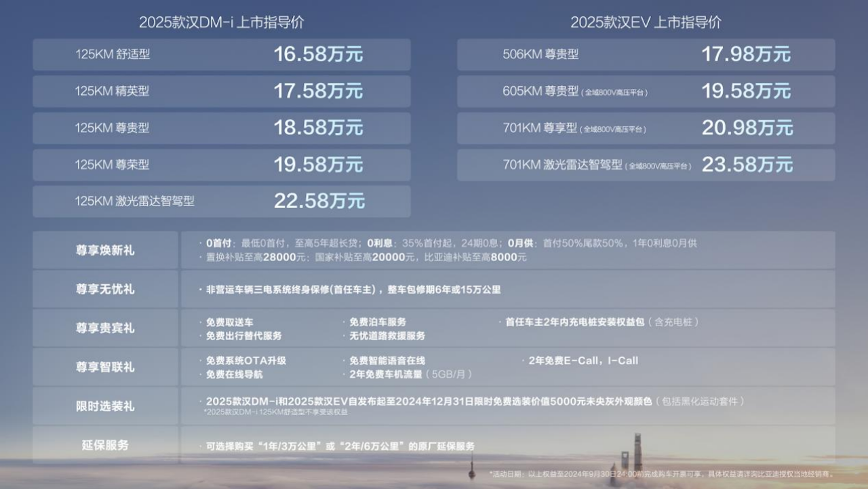Click the 19.58万元 price in DM-i column
868x489 pixels.
(x=318, y=164)
